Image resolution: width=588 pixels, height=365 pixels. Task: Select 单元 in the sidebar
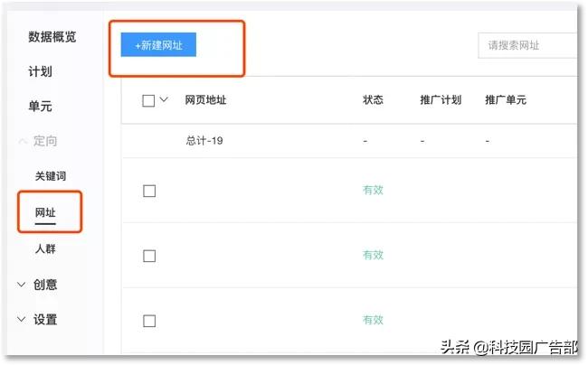[40, 107]
